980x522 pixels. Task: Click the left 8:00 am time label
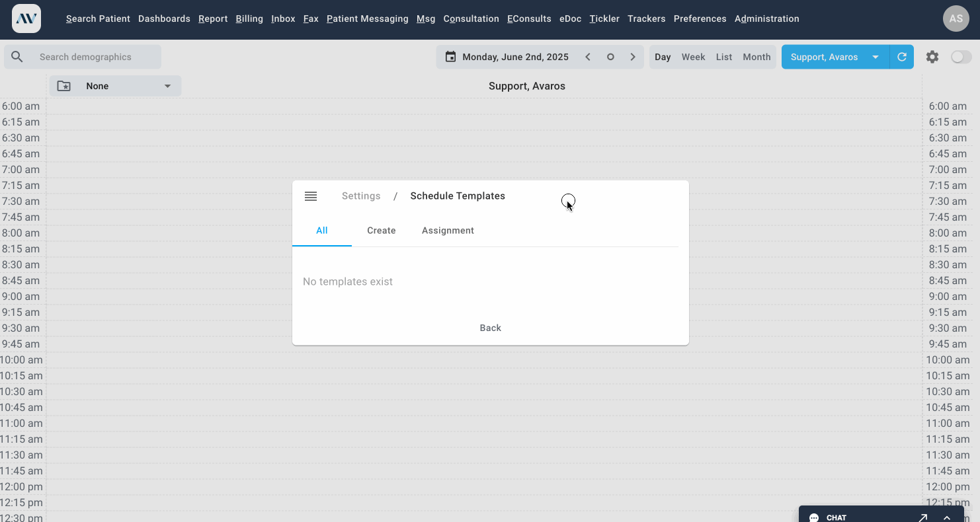coord(21,233)
